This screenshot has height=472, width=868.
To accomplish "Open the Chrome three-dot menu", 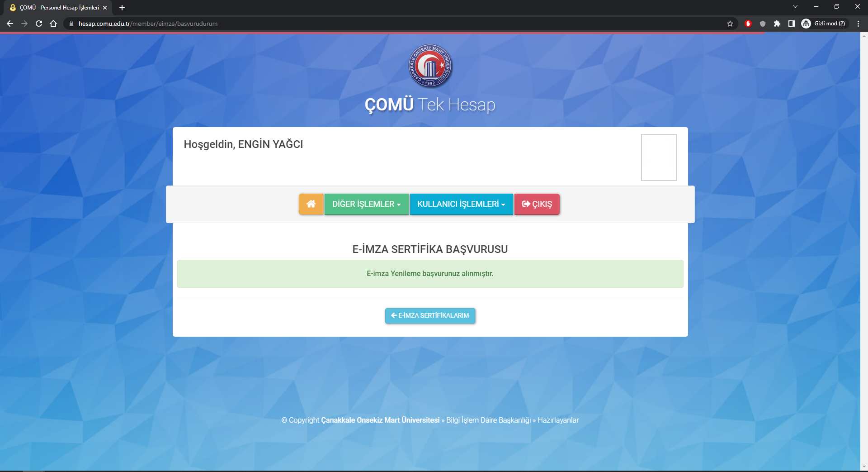I will pos(858,24).
